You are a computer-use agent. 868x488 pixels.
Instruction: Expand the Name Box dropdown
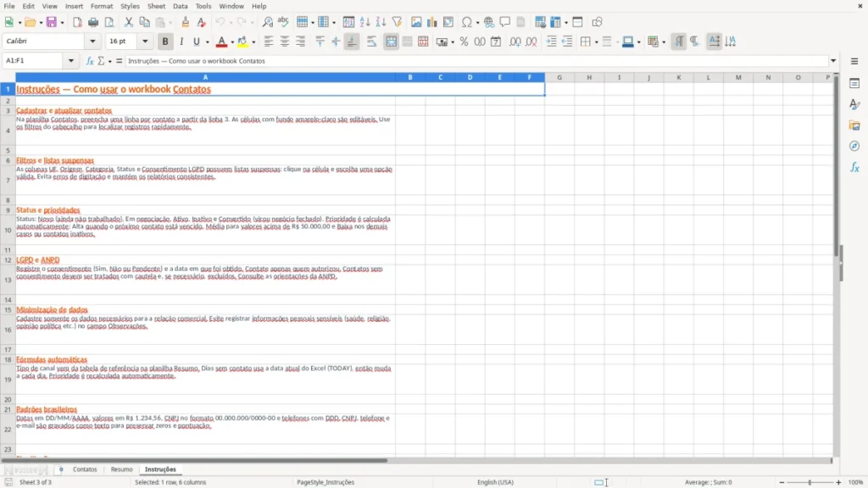(71, 61)
